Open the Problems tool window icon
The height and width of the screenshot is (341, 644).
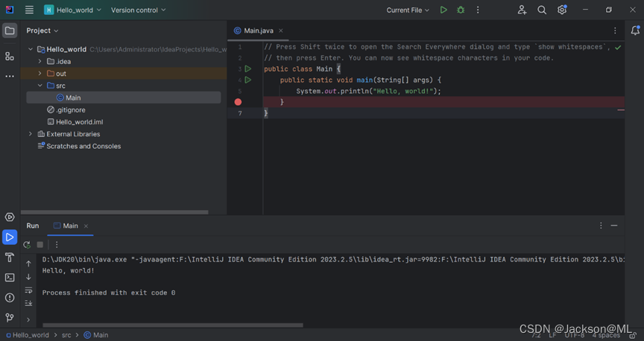tap(10, 298)
